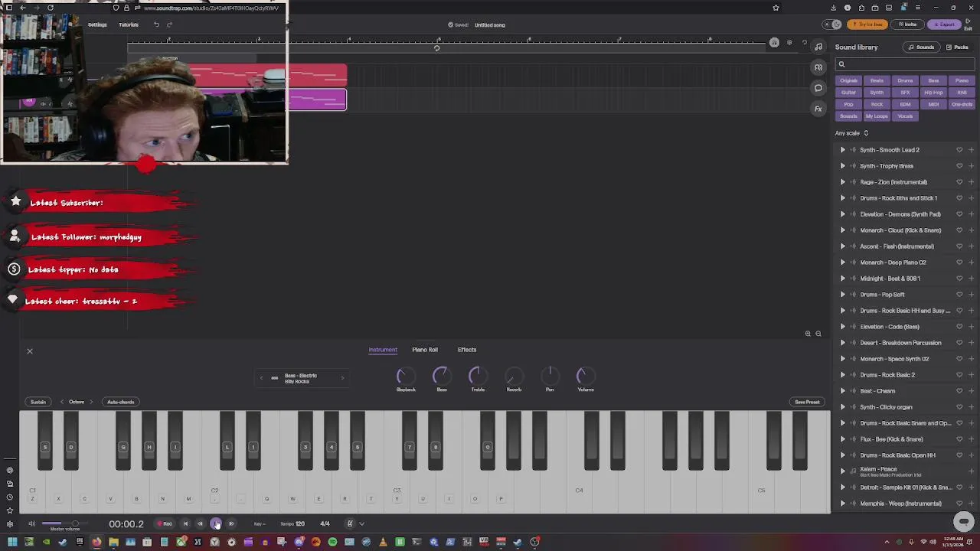This screenshot has width=980, height=551.
Task: Select previous instrument preset arrow
Action: 261,378
